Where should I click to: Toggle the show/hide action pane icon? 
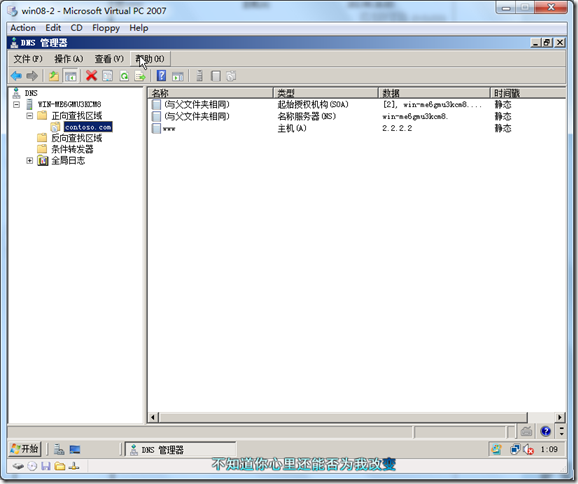click(178, 76)
